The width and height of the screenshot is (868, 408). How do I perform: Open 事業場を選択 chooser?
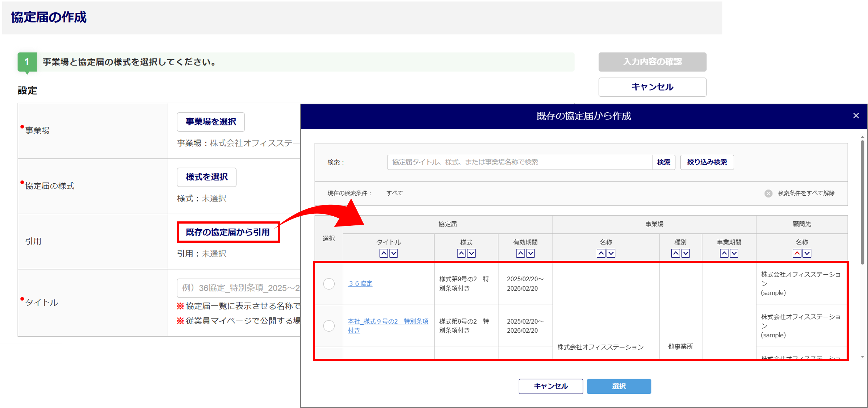click(x=211, y=122)
